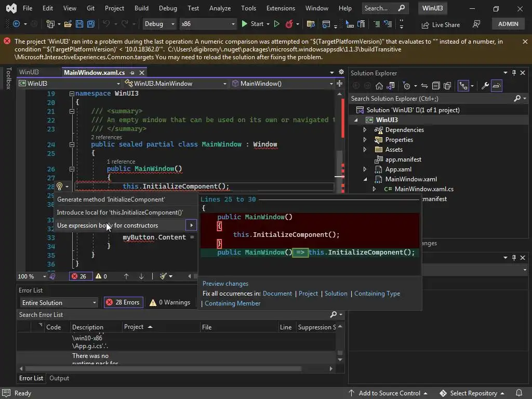Toggle Sync with Active Document icon
The width and height of the screenshot is (532, 399).
click(424, 86)
